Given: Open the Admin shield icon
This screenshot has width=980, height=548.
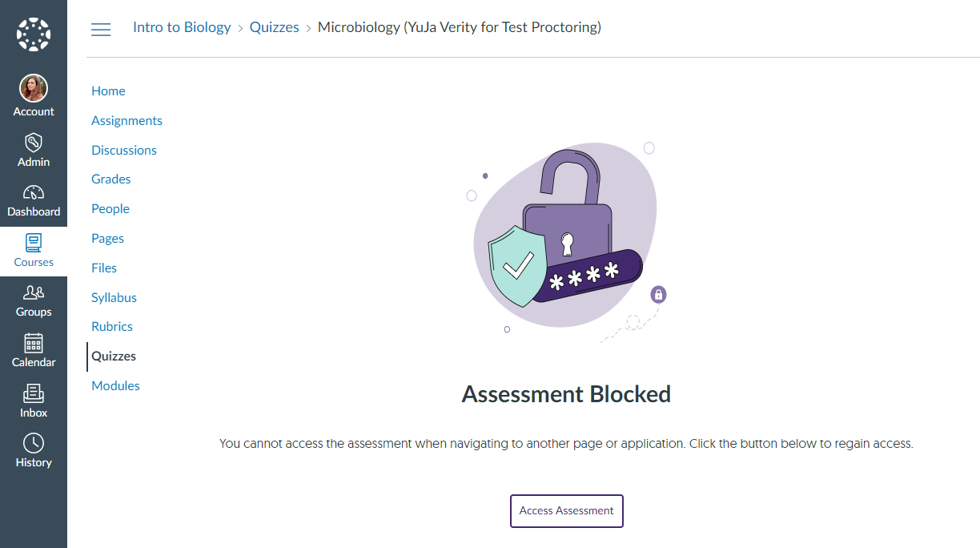Looking at the screenshot, I should 34,143.
